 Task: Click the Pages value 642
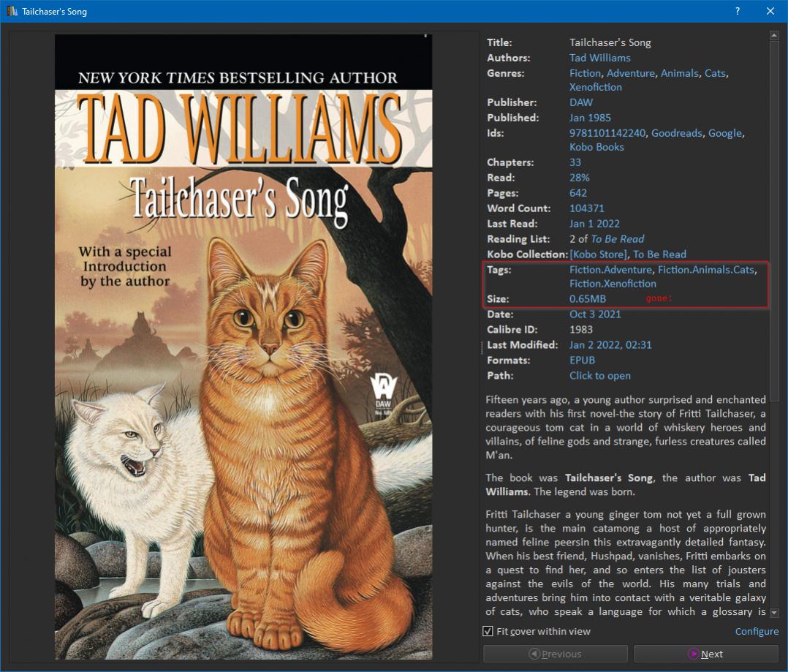pyautogui.click(x=578, y=193)
